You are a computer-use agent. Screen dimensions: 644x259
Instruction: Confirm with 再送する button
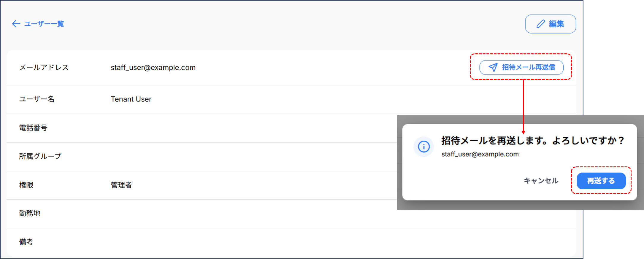[x=601, y=181]
